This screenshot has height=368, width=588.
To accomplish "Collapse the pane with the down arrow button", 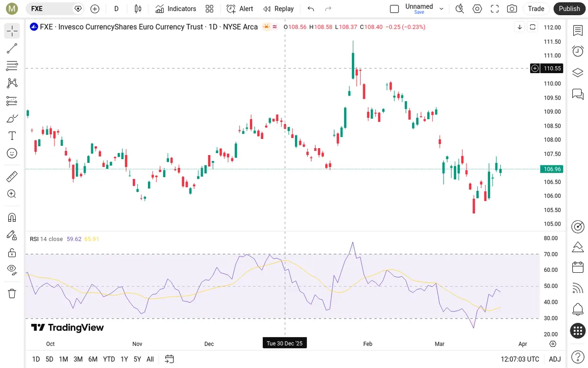I will point(519,27).
